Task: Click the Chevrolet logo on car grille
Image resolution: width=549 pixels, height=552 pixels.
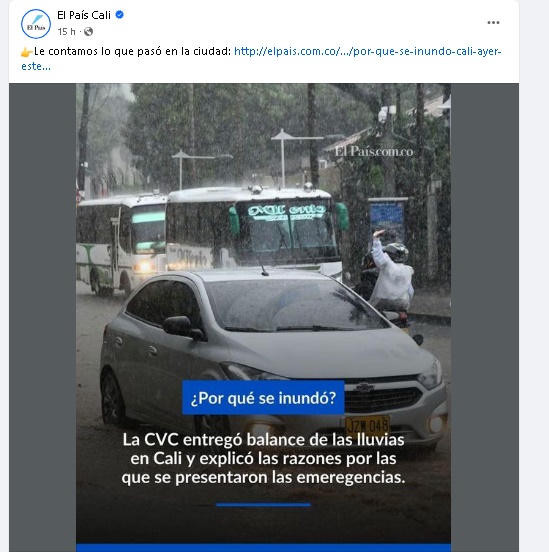Action: point(364,388)
